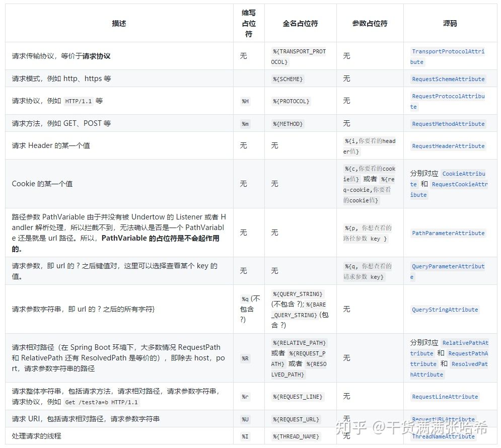Select the %R abbreviation code
The width and height of the screenshot is (501, 448).
click(245, 358)
